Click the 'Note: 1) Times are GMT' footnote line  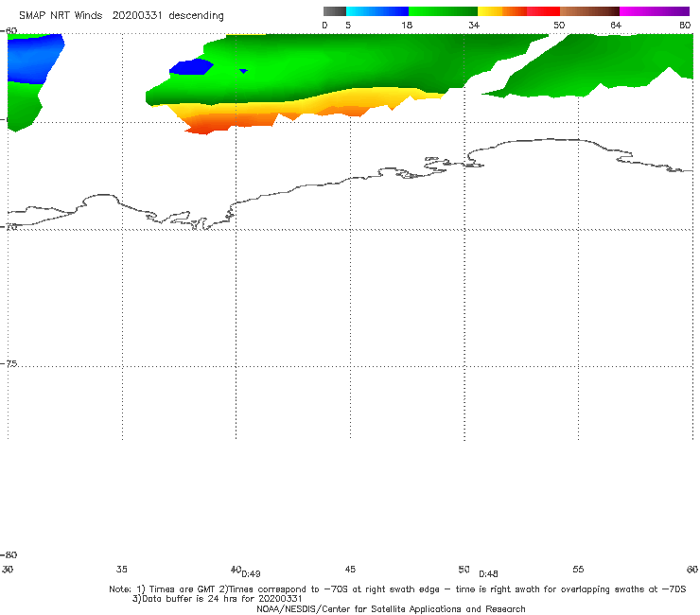[x=397, y=589]
